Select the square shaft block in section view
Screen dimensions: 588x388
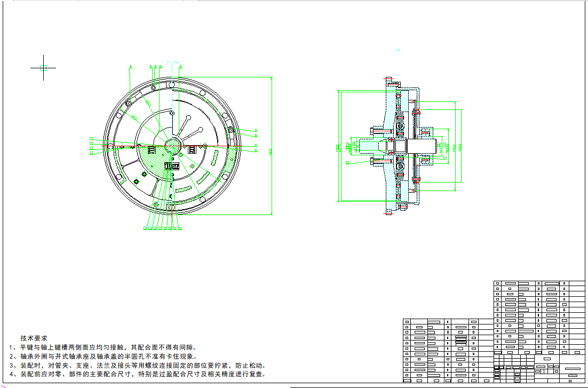(x=400, y=146)
